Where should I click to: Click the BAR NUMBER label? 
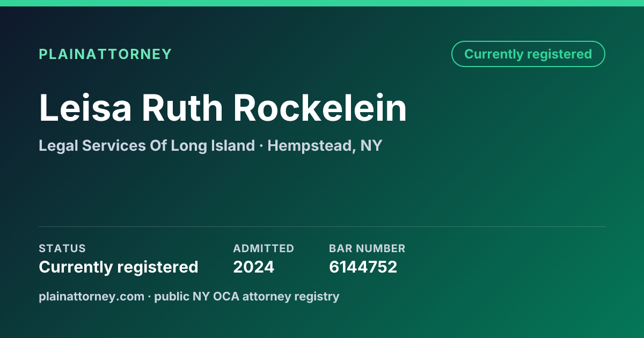click(367, 248)
